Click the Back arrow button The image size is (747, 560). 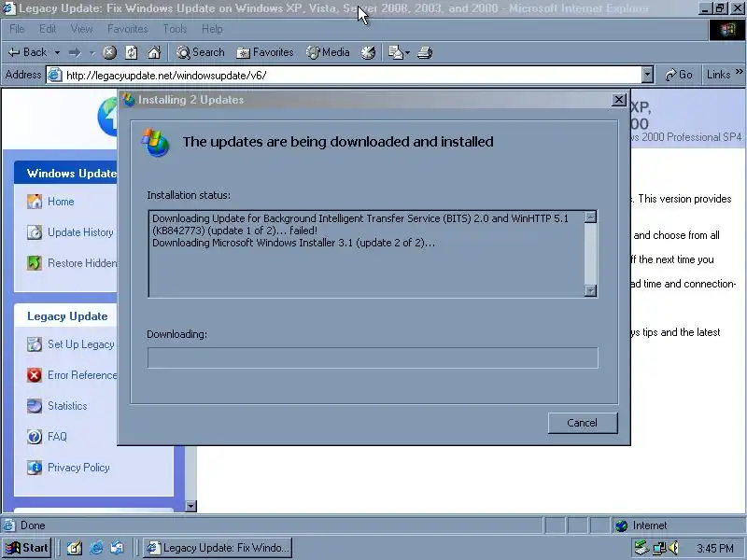pyautogui.click(x=28, y=52)
